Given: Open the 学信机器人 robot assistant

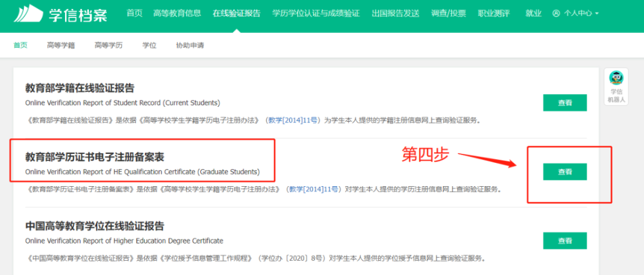Looking at the screenshot, I should (x=616, y=86).
